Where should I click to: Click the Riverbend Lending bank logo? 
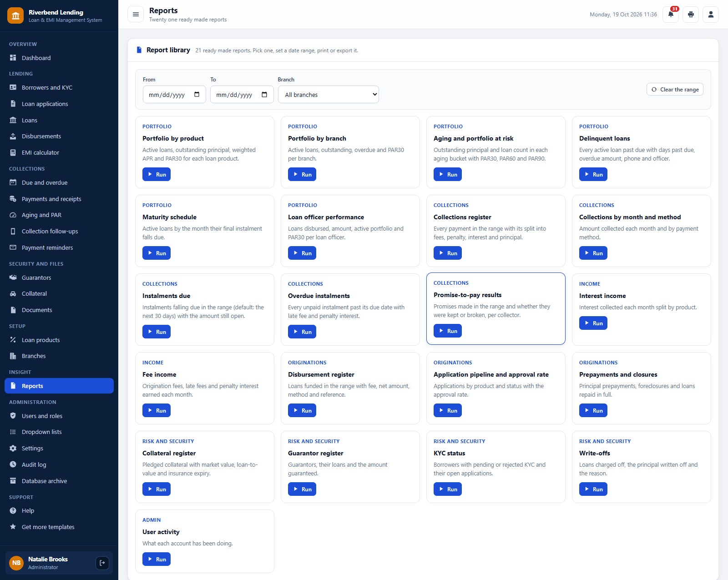[15, 15]
